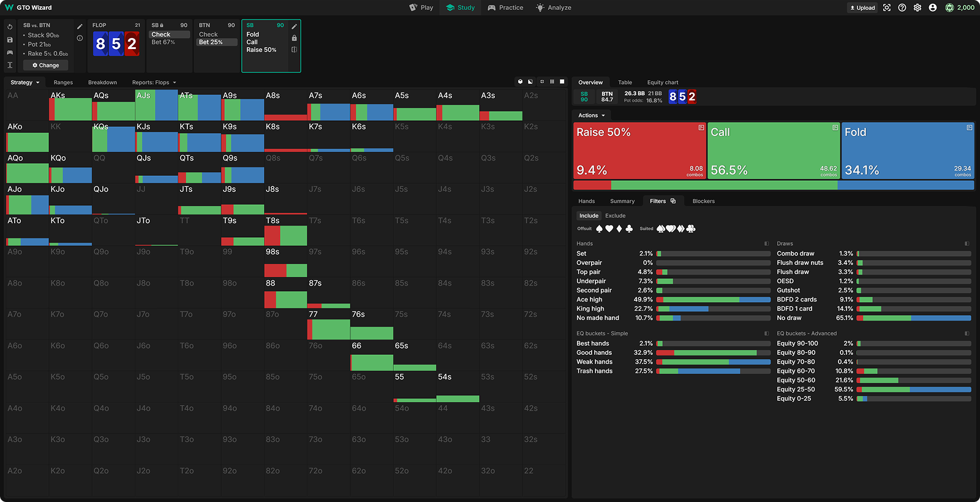The height and width of the screenshot is (502, 980).
Task: Select the Include filter mode
Action: (x=589, y=216)
